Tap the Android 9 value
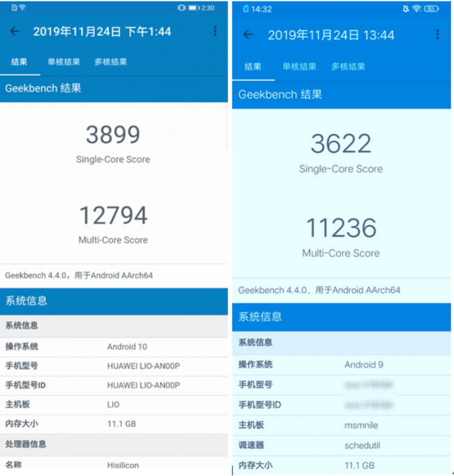This screenshot has height=476, width=454. [364, 364]
